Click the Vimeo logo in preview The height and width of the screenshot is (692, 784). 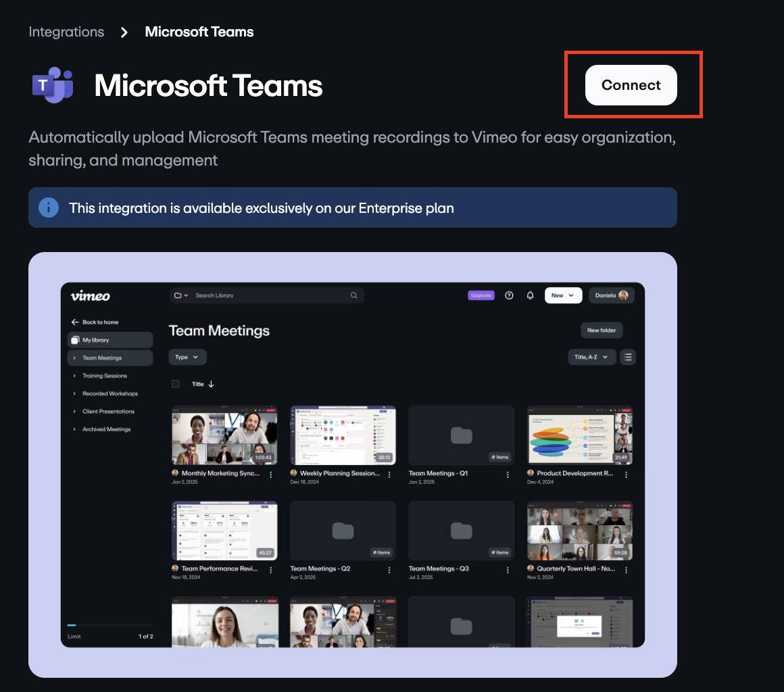(90, 295)
